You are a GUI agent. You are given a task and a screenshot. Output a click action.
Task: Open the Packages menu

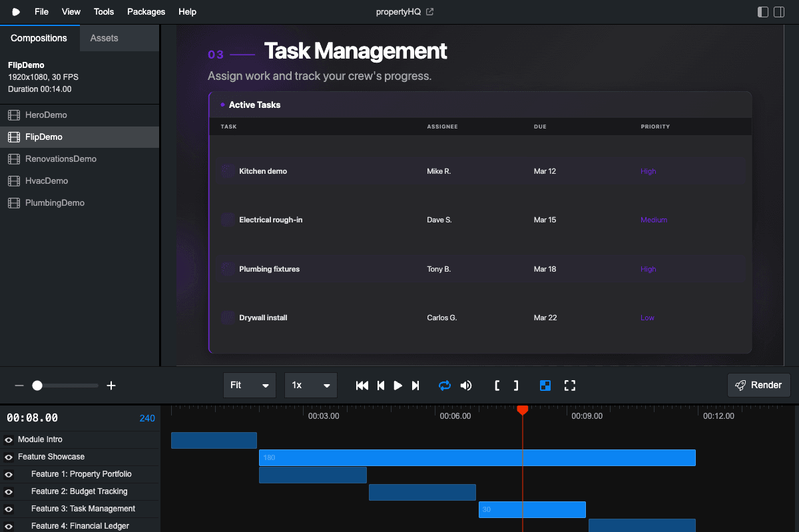point(146,12)
